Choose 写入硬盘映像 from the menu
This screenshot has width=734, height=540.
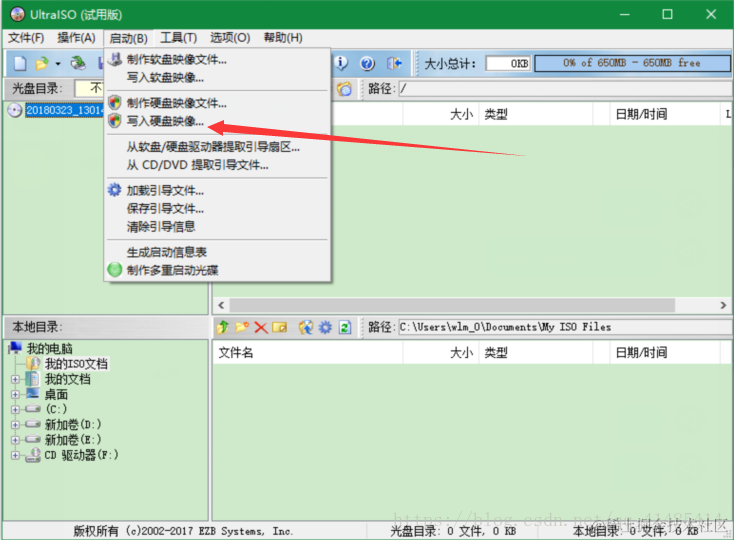click(x=218, y=121)
